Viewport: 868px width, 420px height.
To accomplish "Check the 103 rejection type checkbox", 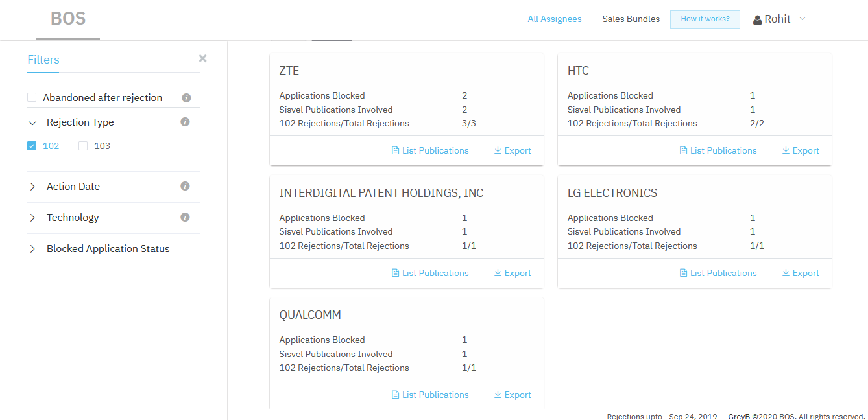I will point(83,146).
